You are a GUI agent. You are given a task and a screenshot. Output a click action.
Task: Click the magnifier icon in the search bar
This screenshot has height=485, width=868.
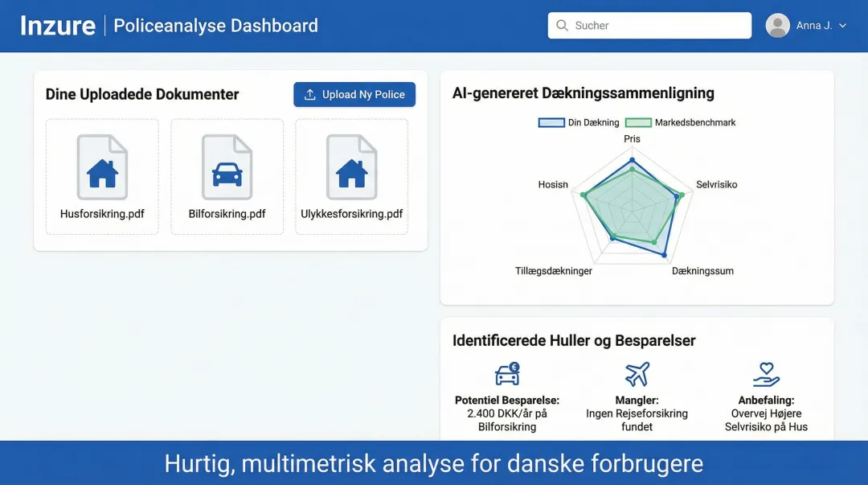[563, 25]
